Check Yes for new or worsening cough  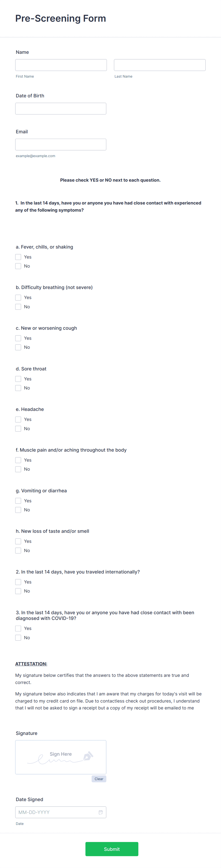[x=18, y=338]
